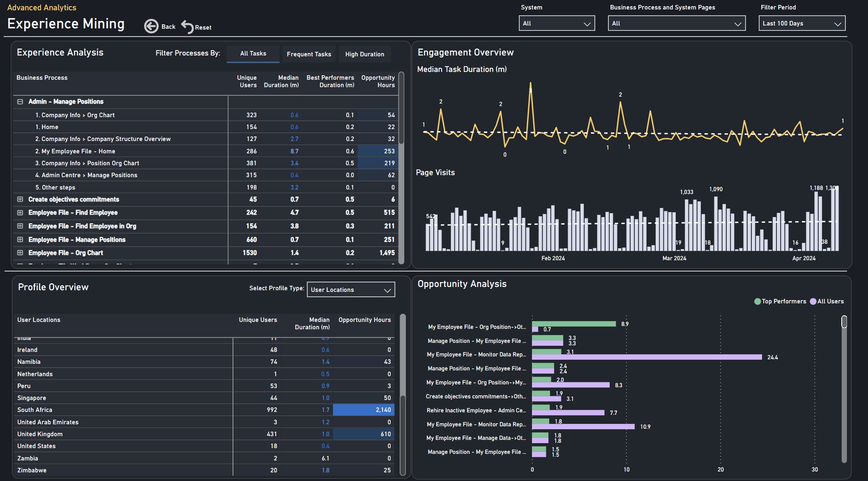Click the Opportunity Analysis scrollbar handle
The width and height of the screenshot is (868, 481).
(844, 321)
